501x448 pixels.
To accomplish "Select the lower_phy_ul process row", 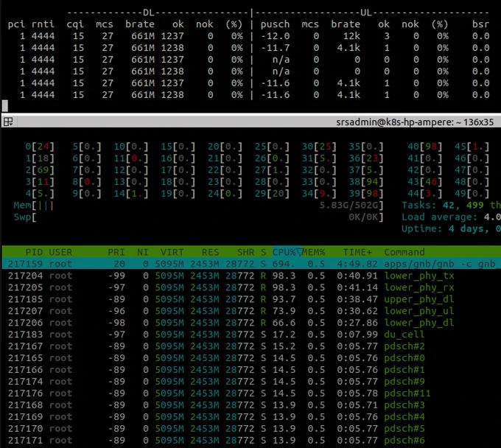I will (x=251, y=311).
